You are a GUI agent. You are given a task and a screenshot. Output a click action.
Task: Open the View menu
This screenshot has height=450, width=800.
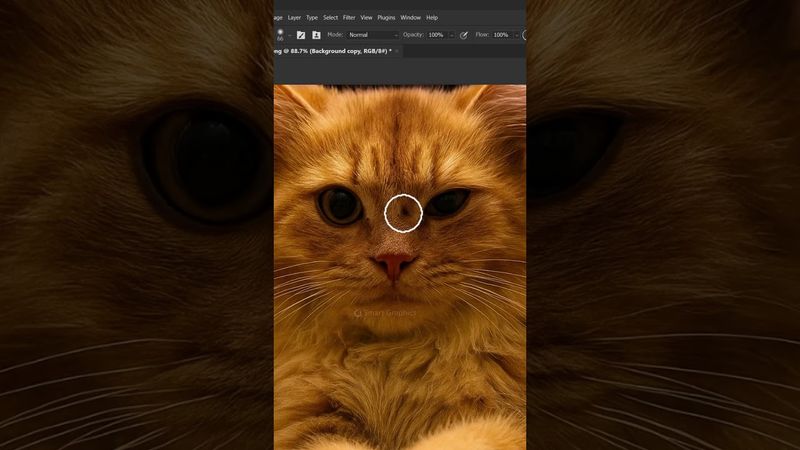coord(366,18)
